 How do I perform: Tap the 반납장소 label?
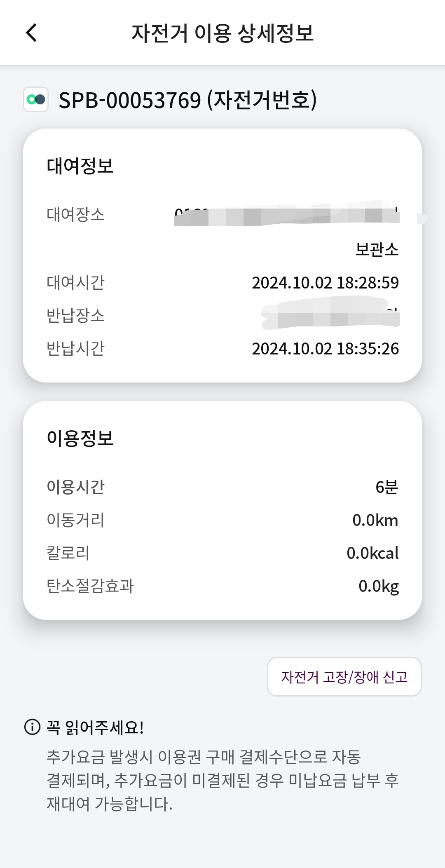tap(75, 316)
